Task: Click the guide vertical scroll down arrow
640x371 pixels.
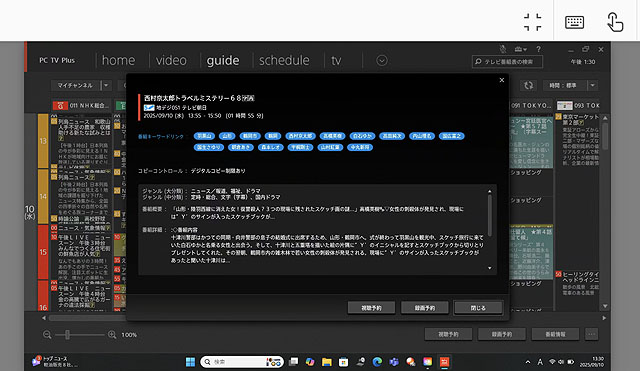Action: click(x=605, y=306)
